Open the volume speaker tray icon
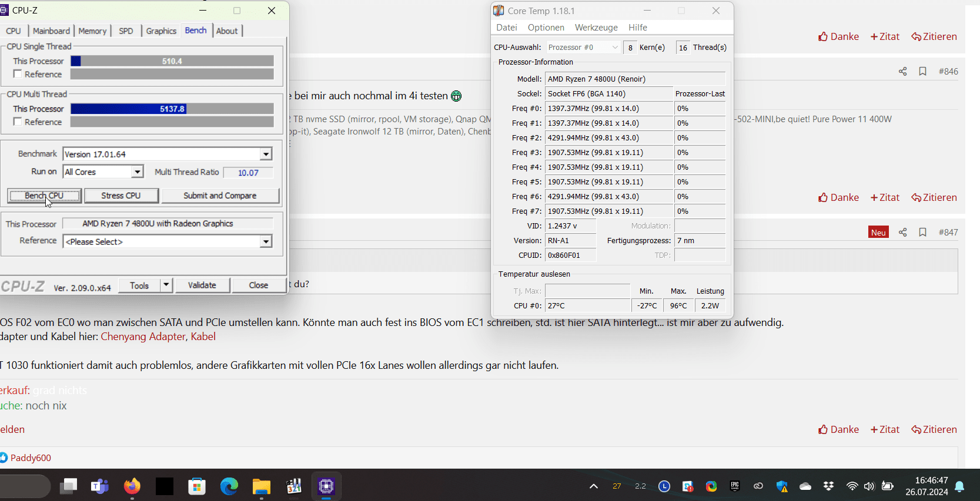Viewport: 980px width, 501px height. [869, 486]
